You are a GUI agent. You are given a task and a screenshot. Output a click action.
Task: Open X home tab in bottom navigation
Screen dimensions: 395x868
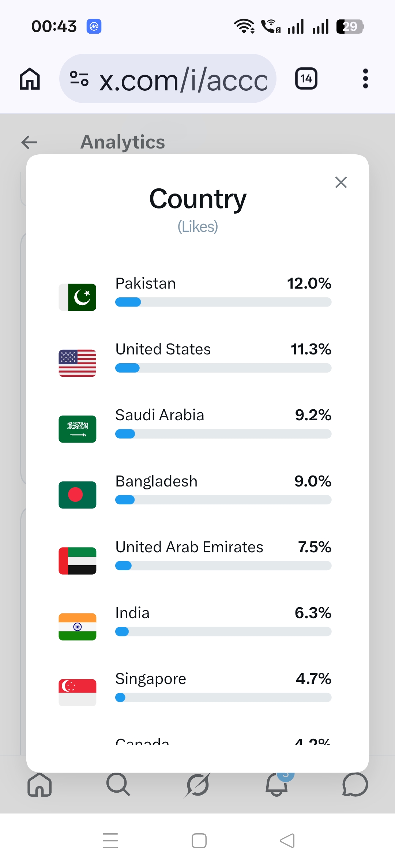39,785
